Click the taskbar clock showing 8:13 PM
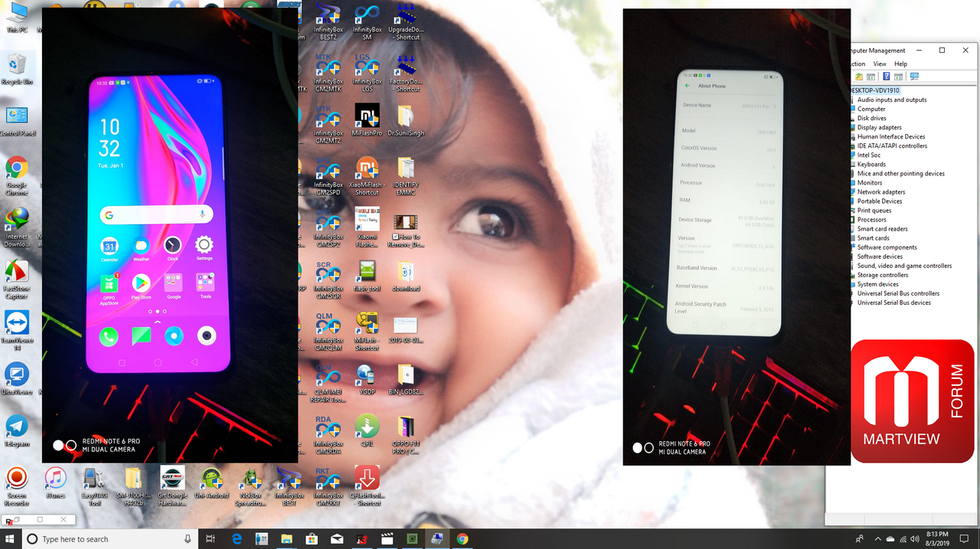The height and width of the screenshot is (549, 980). 937,539
